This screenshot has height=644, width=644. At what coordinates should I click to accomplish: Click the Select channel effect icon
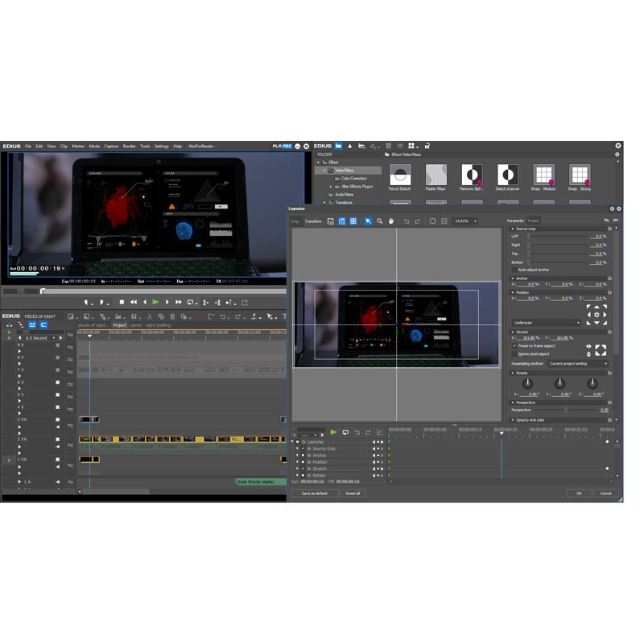coord(507,173)
